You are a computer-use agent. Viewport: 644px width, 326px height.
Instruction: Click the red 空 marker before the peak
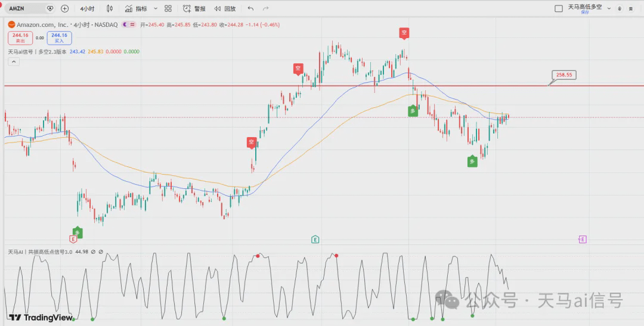(x=298, y=69)
